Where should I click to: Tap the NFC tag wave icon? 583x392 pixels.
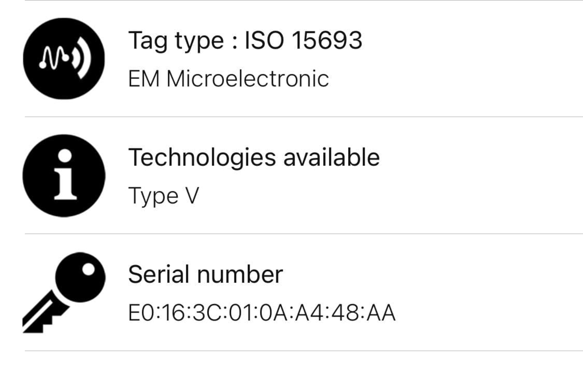click(64, 58)
